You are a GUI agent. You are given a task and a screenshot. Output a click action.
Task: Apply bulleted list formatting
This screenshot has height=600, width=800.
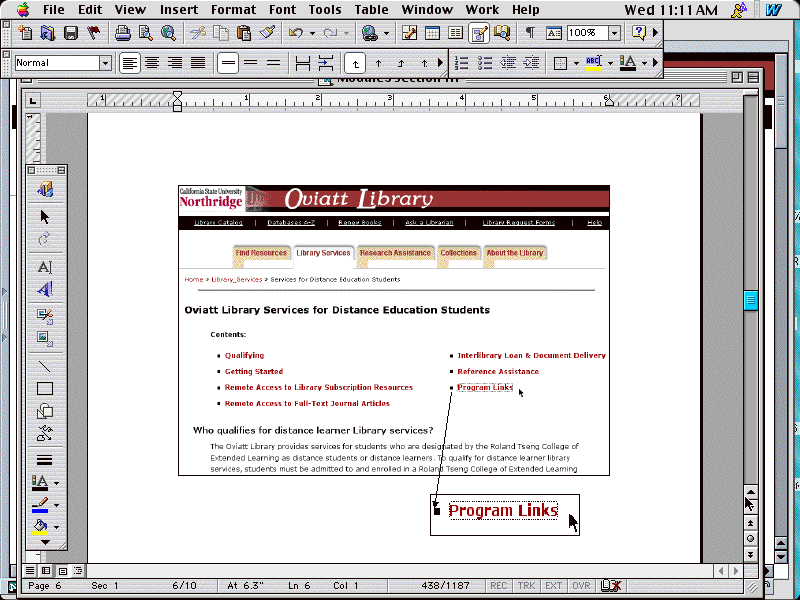click(485, 63)
